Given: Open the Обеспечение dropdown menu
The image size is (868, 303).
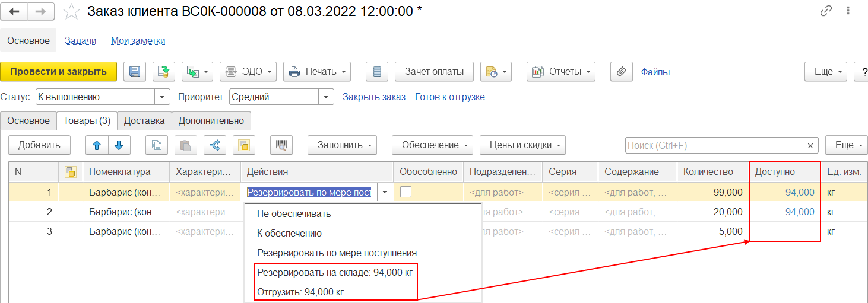Looking at the screenshot, I should (x=432, y=145).
